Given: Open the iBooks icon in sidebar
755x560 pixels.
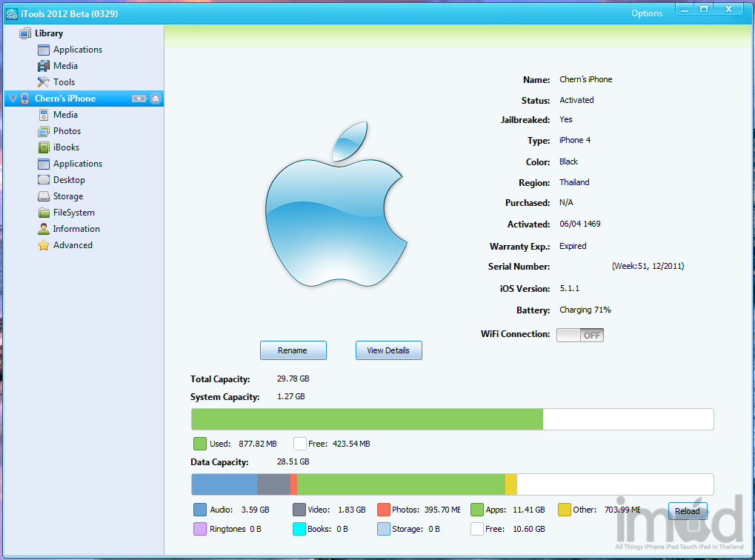Looking at the screenshot, I should (x=44, y=147).
